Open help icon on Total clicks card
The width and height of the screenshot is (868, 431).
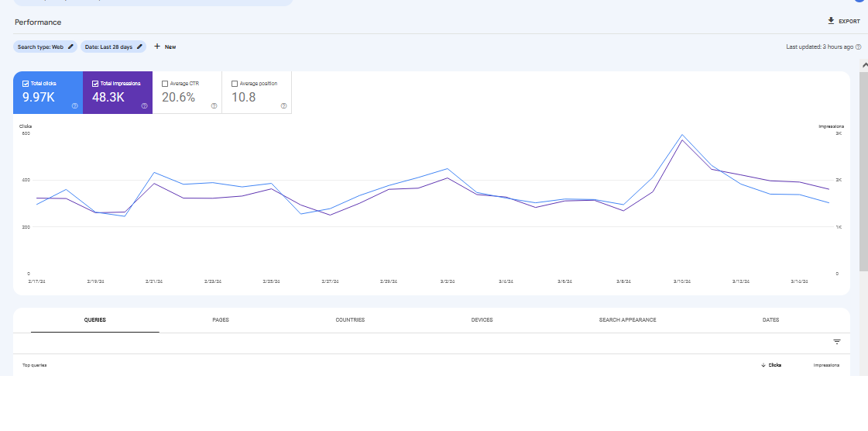pyautogui.click(x=75, y=105)
